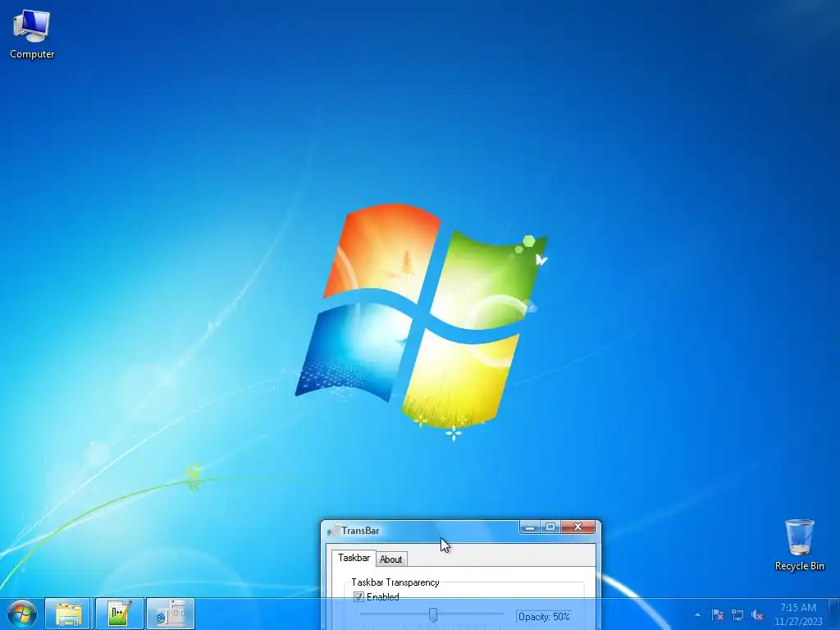Open the muted volume tray icon

[x=757, y=614]
